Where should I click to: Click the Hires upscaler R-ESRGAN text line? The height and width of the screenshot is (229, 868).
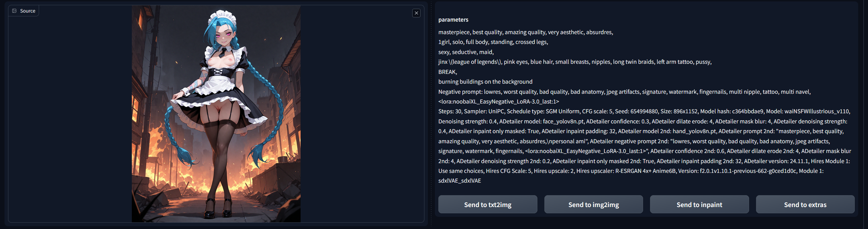pyautogui.click(x=631, y=171)
